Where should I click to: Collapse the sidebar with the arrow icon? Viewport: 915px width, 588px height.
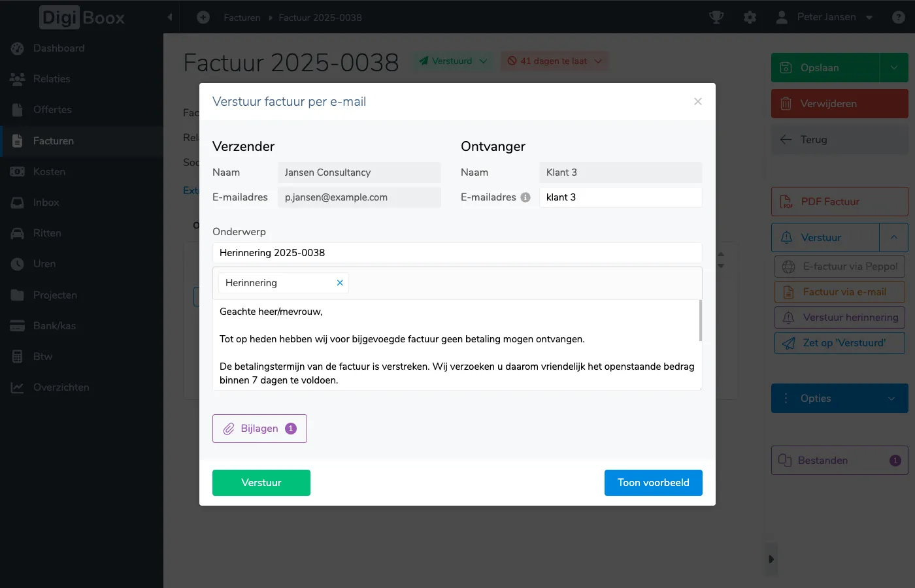click(170, 18)
